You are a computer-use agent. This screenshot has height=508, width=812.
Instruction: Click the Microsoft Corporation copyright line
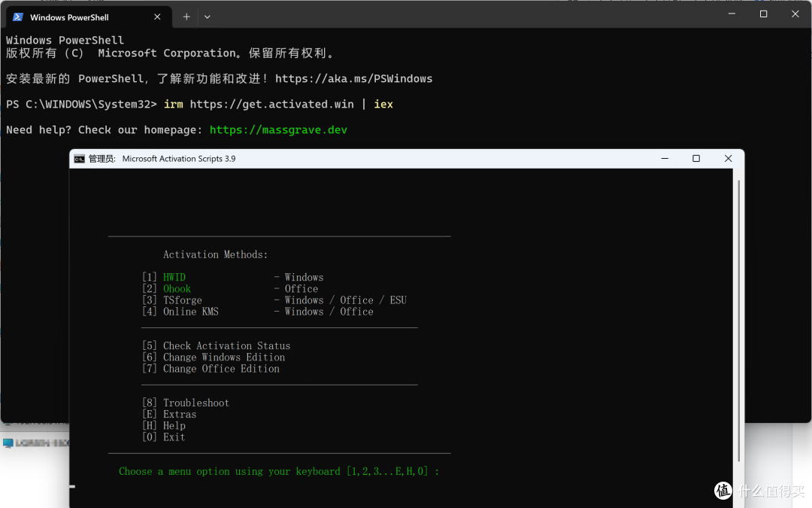(171, 53)
